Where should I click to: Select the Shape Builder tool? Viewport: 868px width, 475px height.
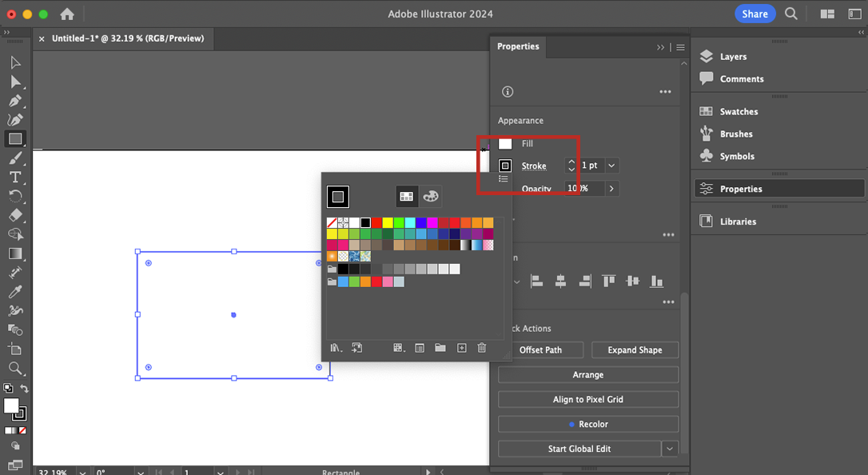[15, 234]
